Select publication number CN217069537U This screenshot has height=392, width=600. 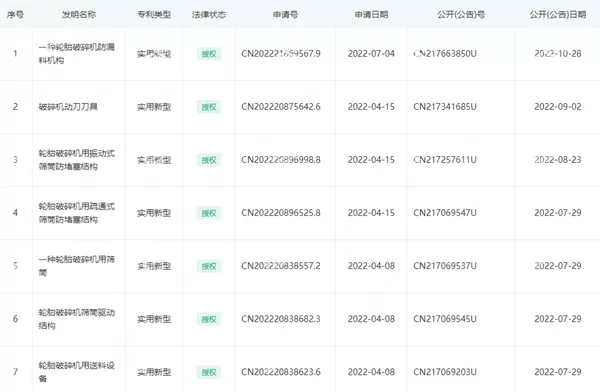(445, 266)
